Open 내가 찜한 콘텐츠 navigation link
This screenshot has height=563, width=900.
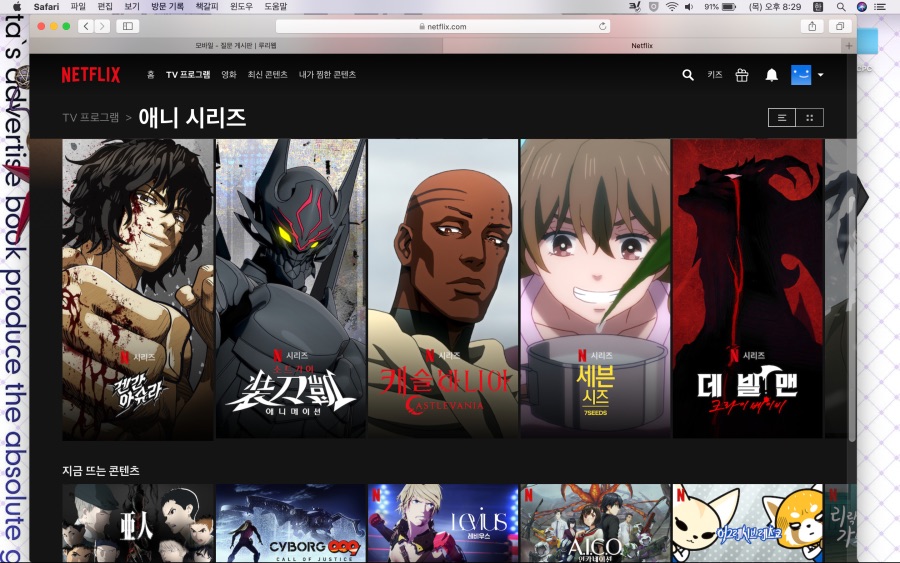point(327,75)
